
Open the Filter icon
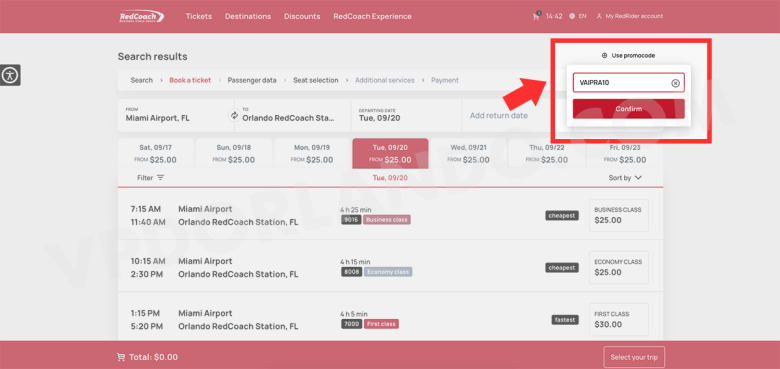160,178
